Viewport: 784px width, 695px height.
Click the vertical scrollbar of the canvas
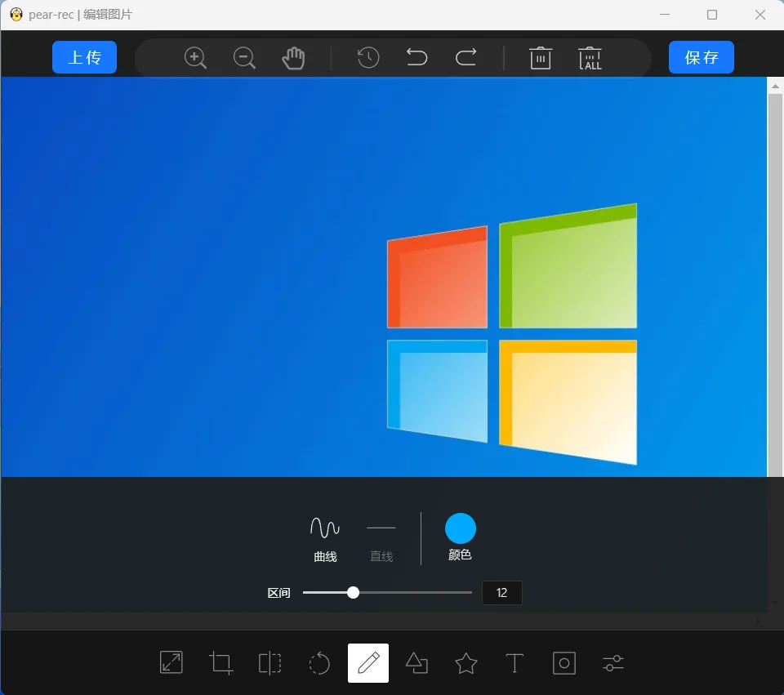(x=776, y=285)
